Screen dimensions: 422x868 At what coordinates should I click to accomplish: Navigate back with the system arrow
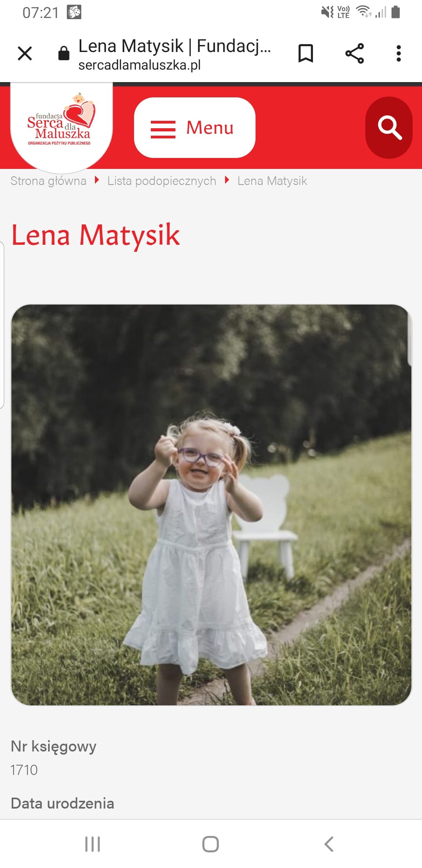coord(329,844)
